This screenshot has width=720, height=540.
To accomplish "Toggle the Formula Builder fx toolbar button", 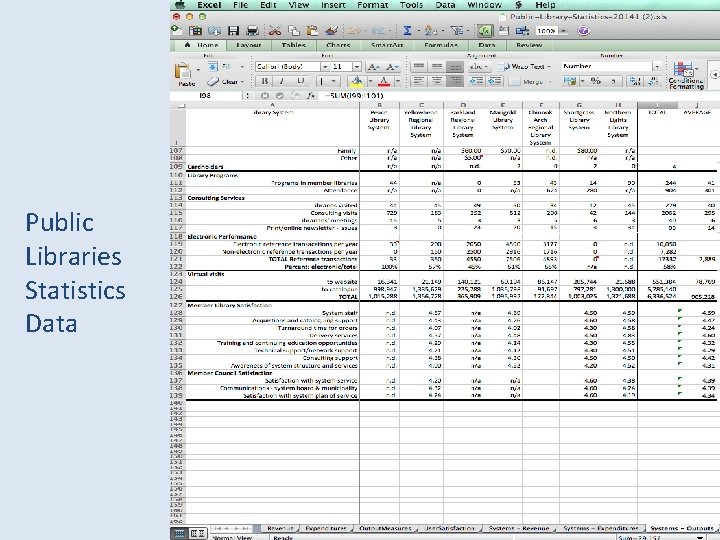I will pyautogui.click(x=485, y=31).
